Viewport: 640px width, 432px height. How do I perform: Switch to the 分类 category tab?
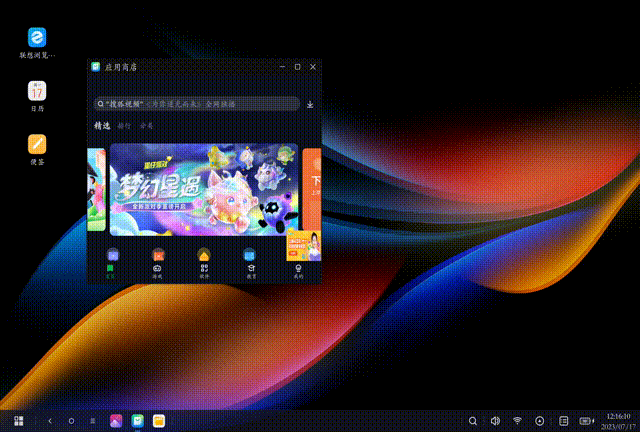146,126
